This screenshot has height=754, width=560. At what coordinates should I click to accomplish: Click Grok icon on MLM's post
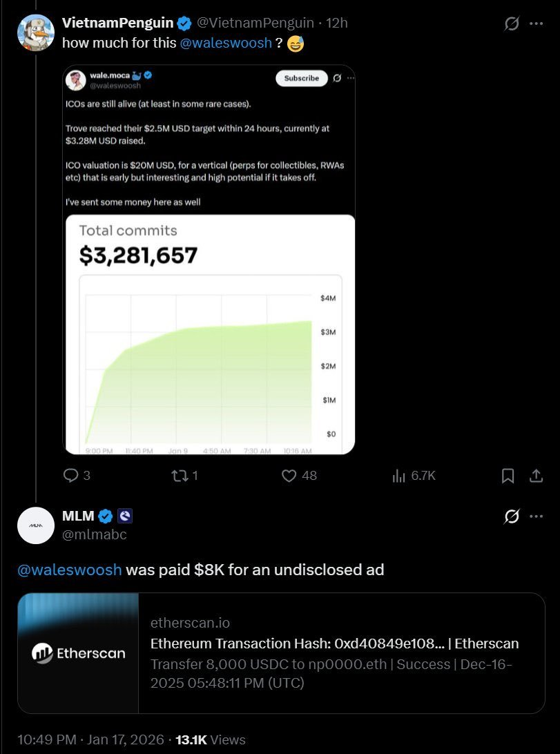[x=512, y=516]
